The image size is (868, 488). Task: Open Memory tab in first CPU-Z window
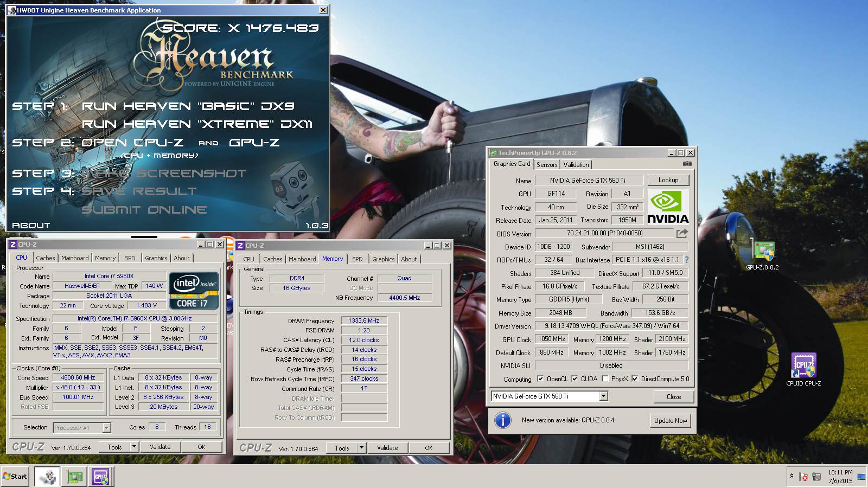coord(105,258)
